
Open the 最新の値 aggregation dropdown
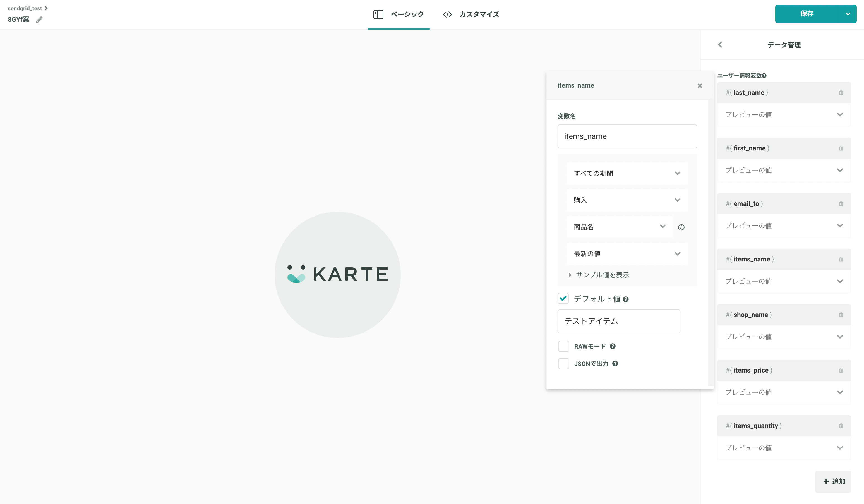627,254
